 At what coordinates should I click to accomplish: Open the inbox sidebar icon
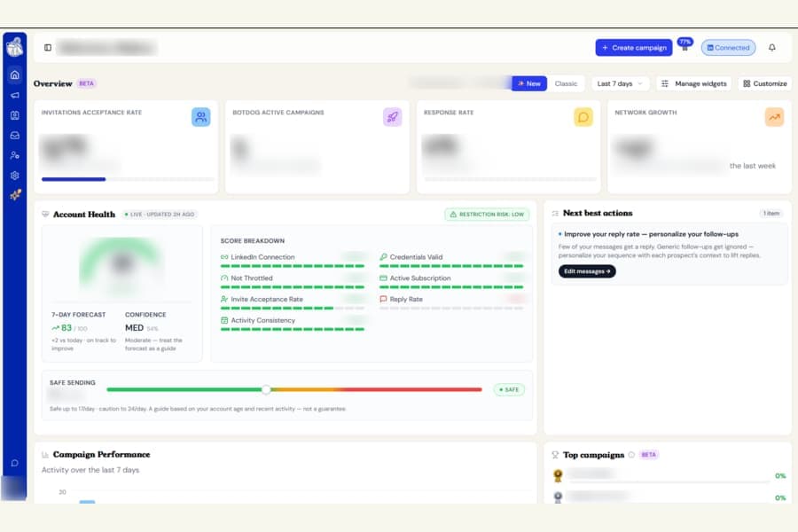point(15,136)
